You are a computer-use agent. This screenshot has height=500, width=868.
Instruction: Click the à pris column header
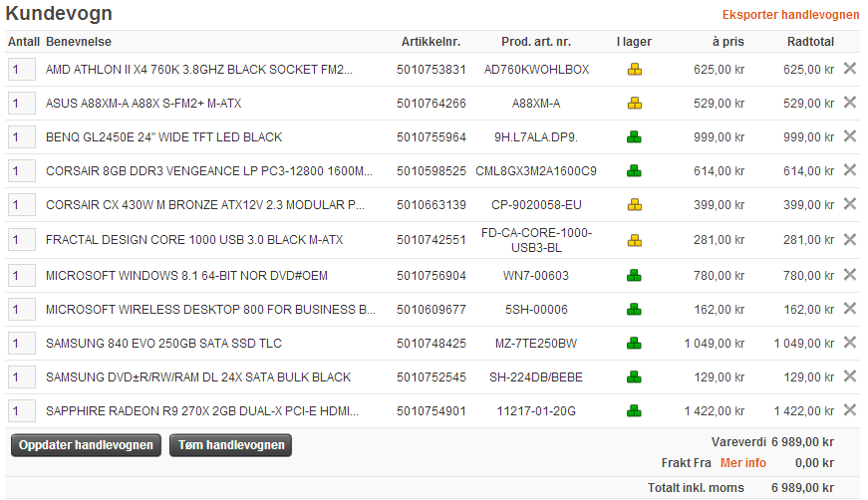coord(727,42)
